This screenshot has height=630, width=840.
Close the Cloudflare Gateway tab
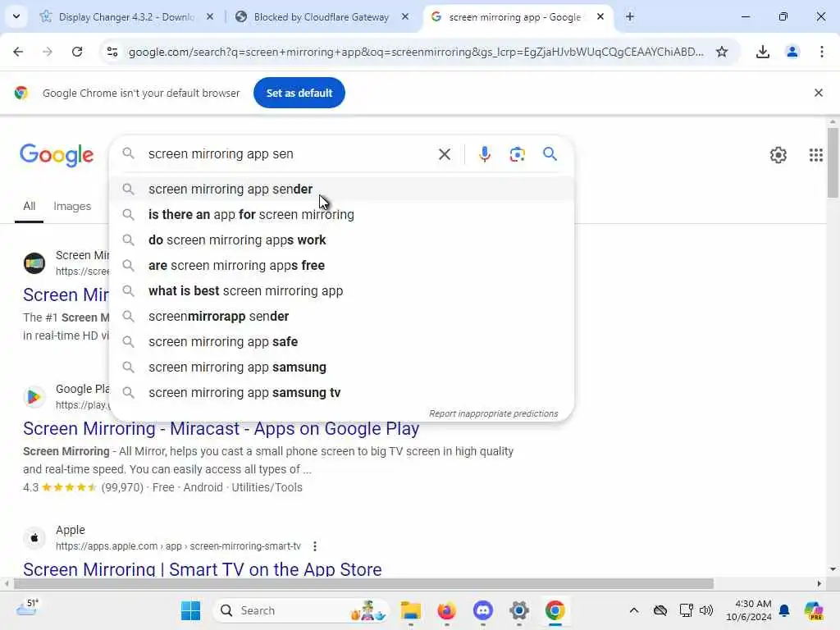[x=405, y=17]
